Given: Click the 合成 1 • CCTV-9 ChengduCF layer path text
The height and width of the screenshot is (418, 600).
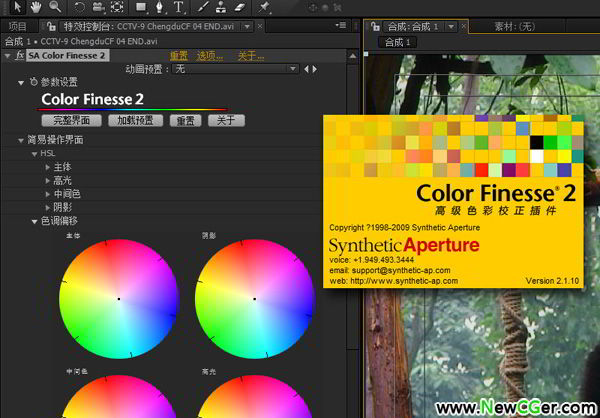Looking at the screenshot, I should (82, 41).
